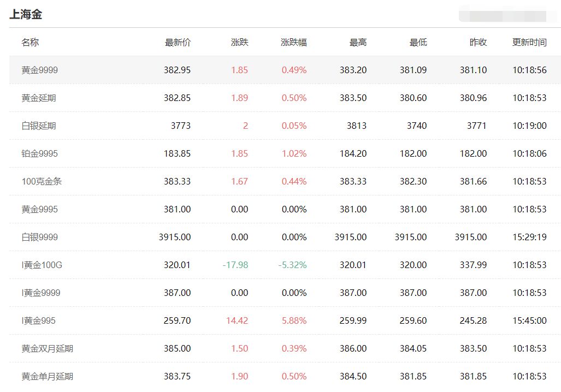Sort table by 最新价 column header
The image size is (561, 392).
point(176,42)
